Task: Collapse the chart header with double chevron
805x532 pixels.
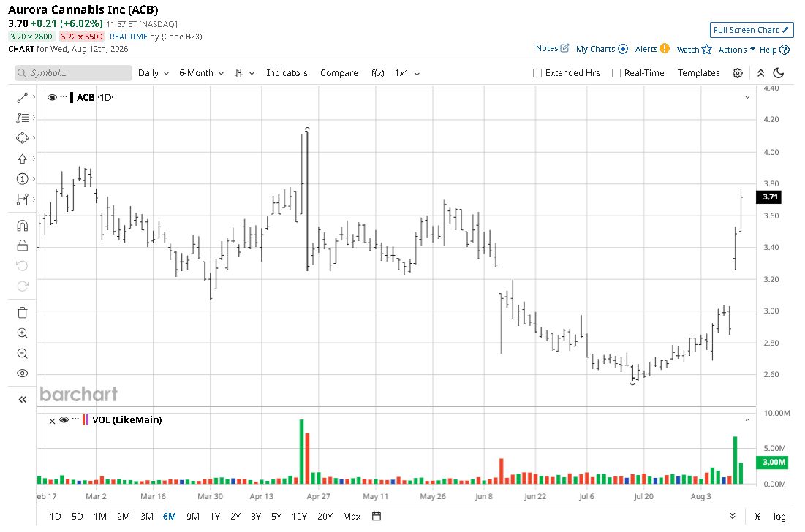Action: (x=761, y=73)
